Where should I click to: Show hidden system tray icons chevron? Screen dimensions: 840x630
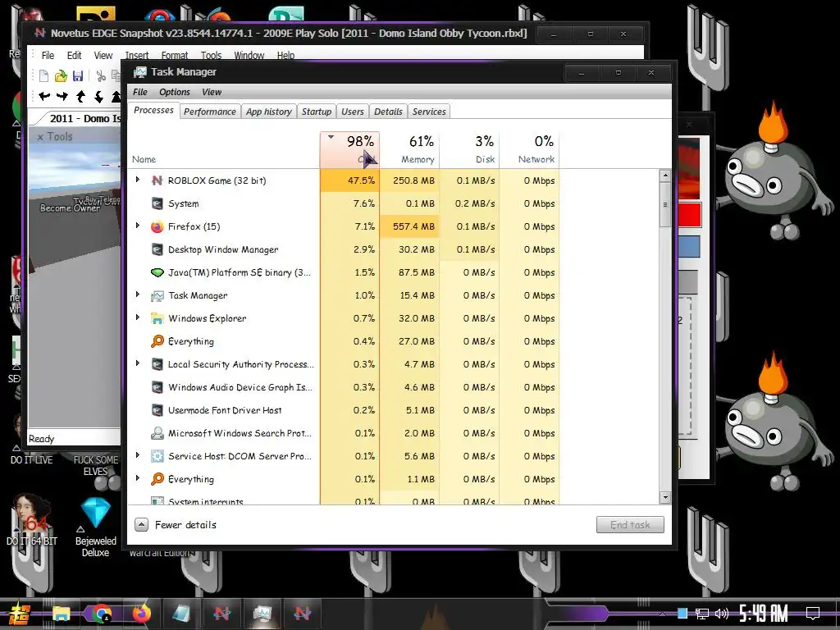(x=663, y=614)
